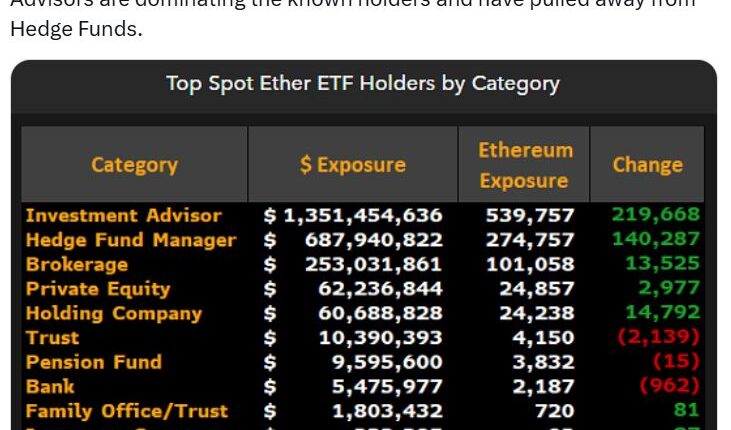Click the Ethereum Exposure column header
731x430 pixels.
pyautogui.click(x=524, y=165)
